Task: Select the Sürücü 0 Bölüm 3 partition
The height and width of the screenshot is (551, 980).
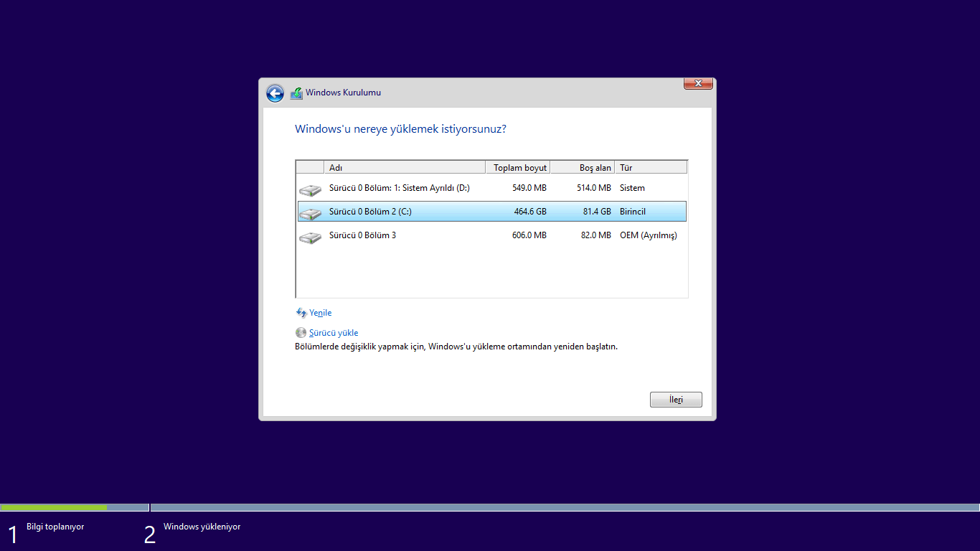Action: pyautogui.click(x=491, y=235)
